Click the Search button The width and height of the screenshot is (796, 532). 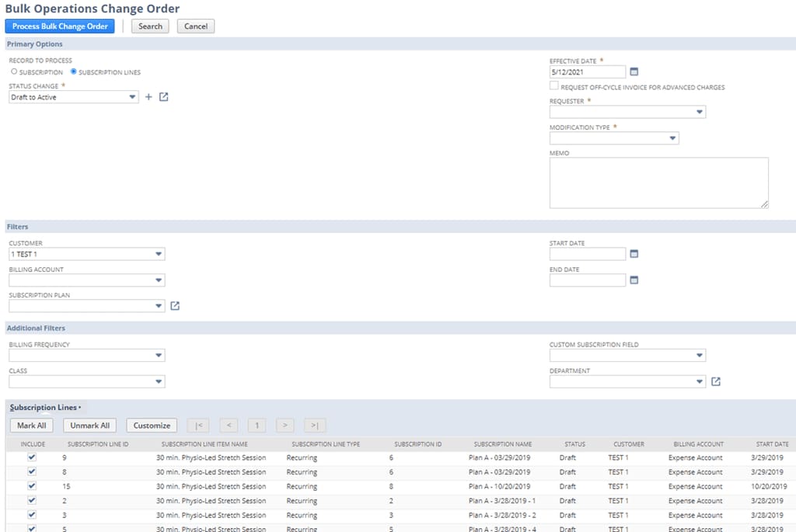[150, 26]
